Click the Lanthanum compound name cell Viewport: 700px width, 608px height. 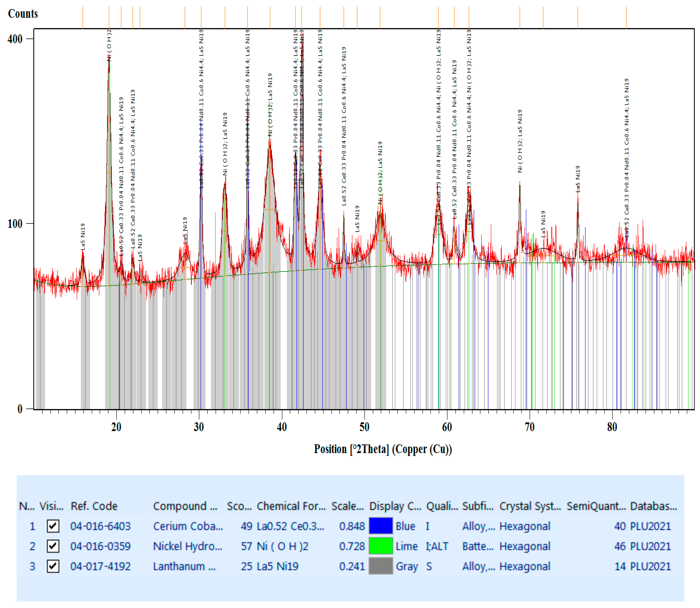(184, 566)
